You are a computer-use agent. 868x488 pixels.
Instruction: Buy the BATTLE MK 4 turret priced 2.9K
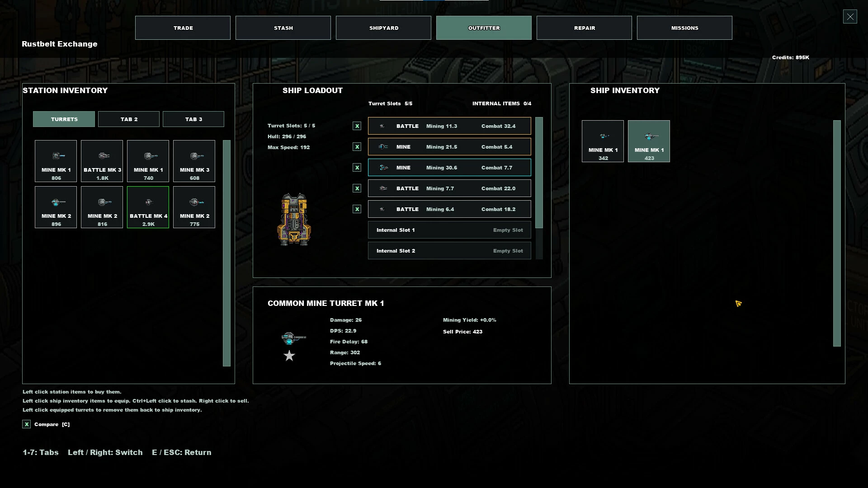click(x=148, y=207)
